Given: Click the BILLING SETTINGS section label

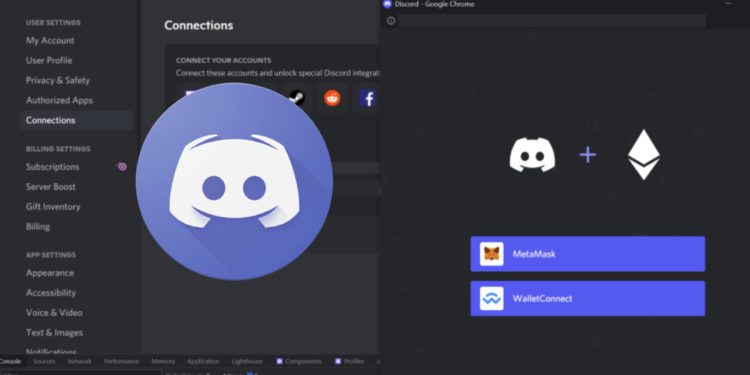Looking at the screenshot, I should [58, 149].
